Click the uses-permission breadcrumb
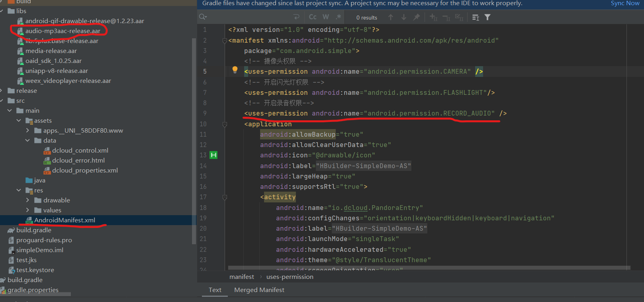 [x=290, y=277]
